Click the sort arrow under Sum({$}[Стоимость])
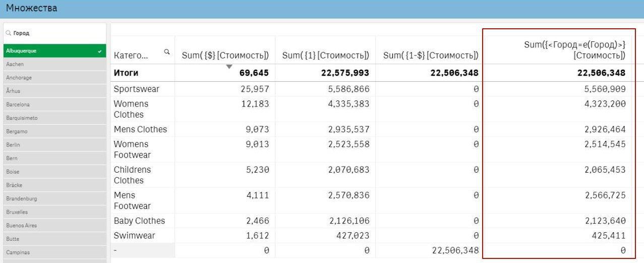 229,67
